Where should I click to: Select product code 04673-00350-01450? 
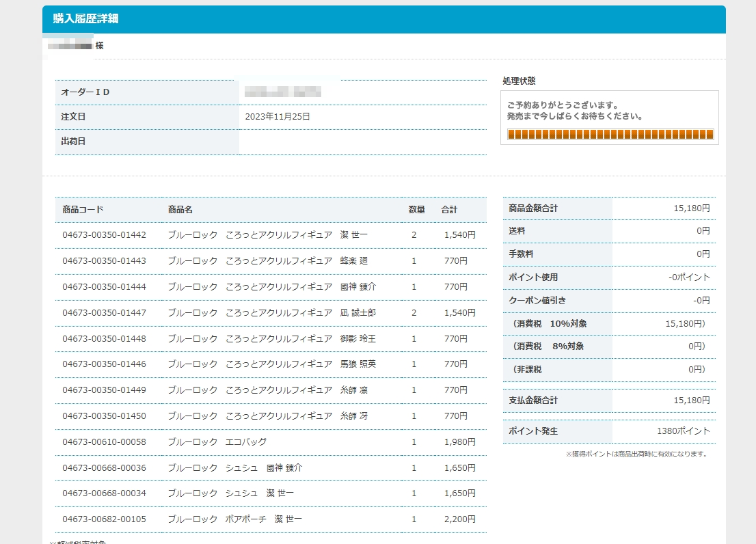(x=104, y=416)
